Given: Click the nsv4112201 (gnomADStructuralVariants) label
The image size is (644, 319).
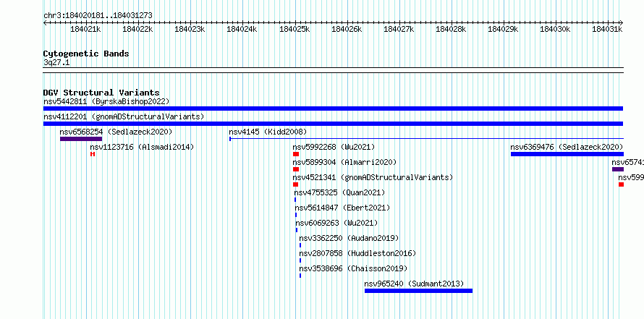Looking at the screenshot, I should [x=124, y=116].
